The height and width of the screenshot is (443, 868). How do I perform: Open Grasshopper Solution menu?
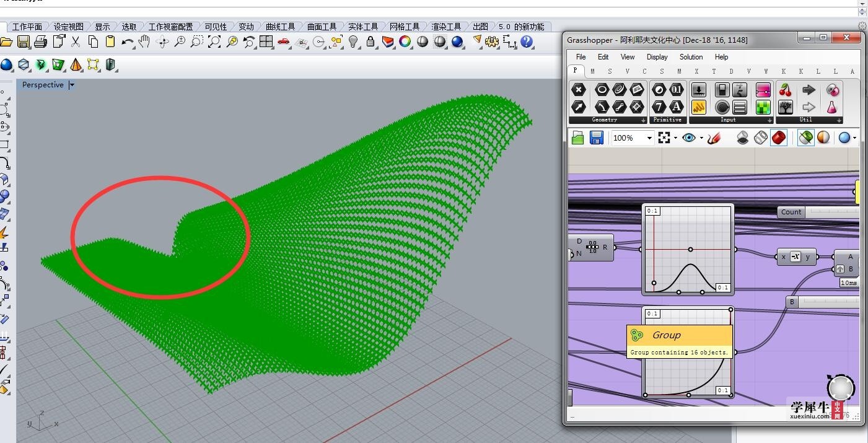pos(691,57)
